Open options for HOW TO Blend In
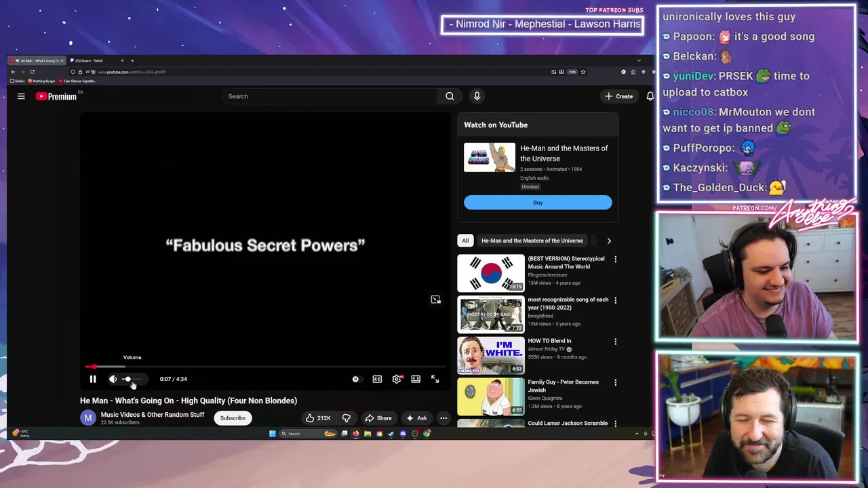The image size is (868, 488). click(615, 342)
